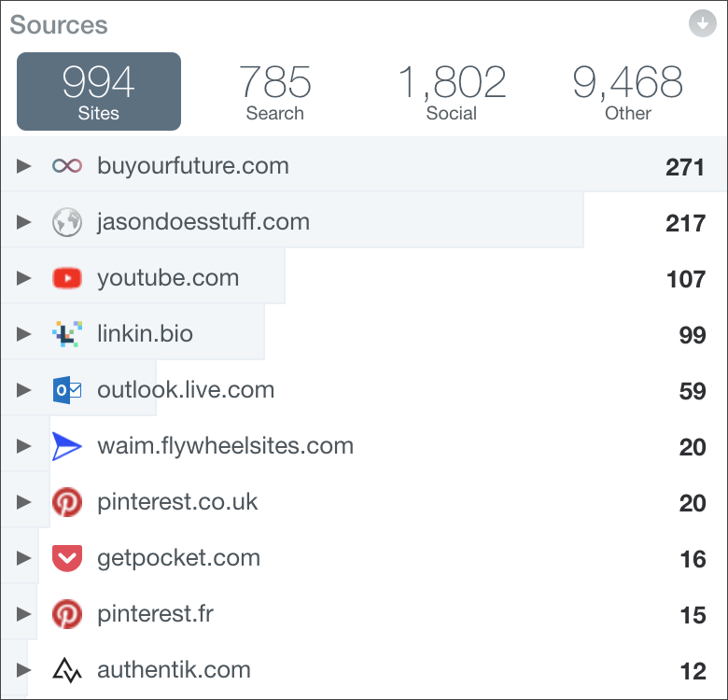Screen dimensions: 728x700
Task: Click the pinterest.co.uk label
Action: coord(177,503)
